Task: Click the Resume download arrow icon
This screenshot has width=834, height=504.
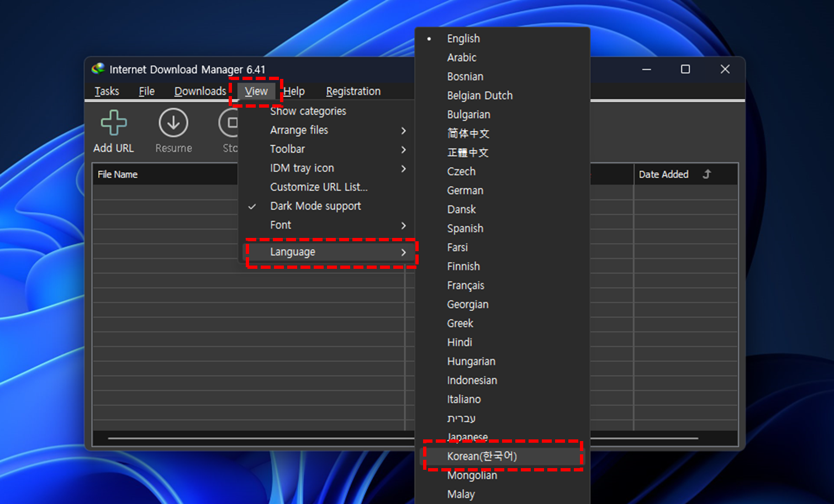Action: point(173,123)
